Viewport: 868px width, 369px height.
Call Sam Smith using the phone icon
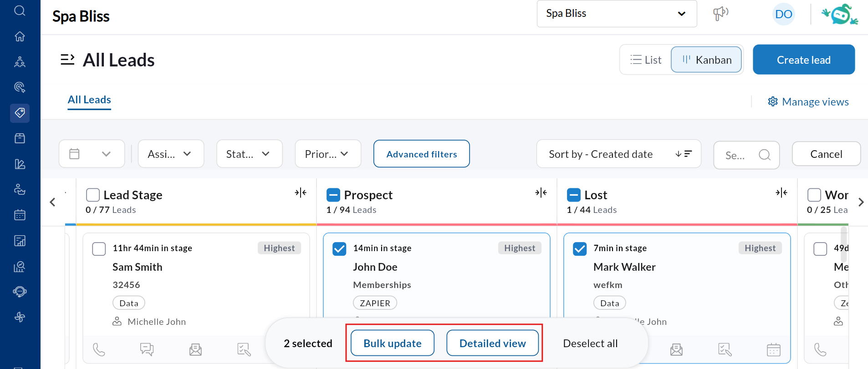99,349
